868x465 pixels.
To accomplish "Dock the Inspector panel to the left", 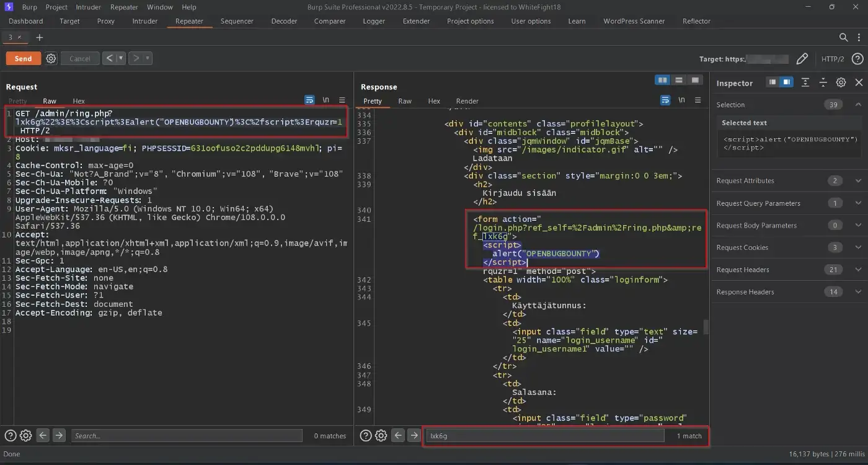I will (x=773, y=82).
